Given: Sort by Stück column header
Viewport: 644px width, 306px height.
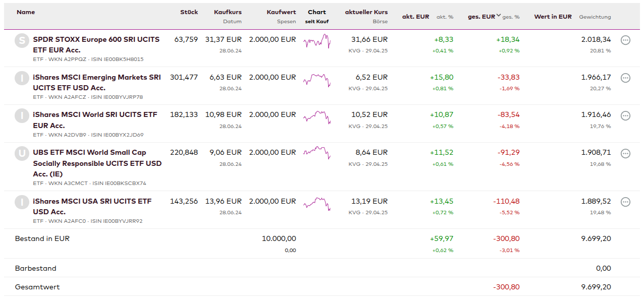Looking at the screenshot, I should coord(189,12).
